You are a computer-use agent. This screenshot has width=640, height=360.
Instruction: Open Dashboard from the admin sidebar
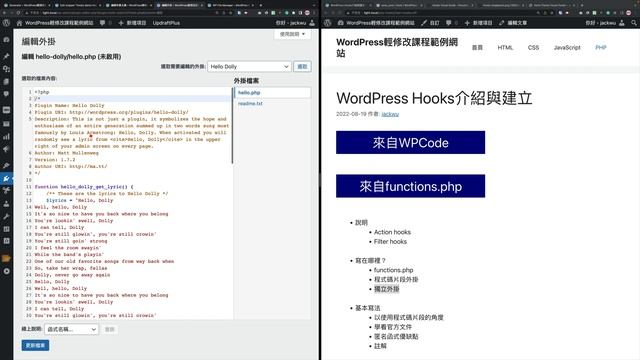click(6, 40)
